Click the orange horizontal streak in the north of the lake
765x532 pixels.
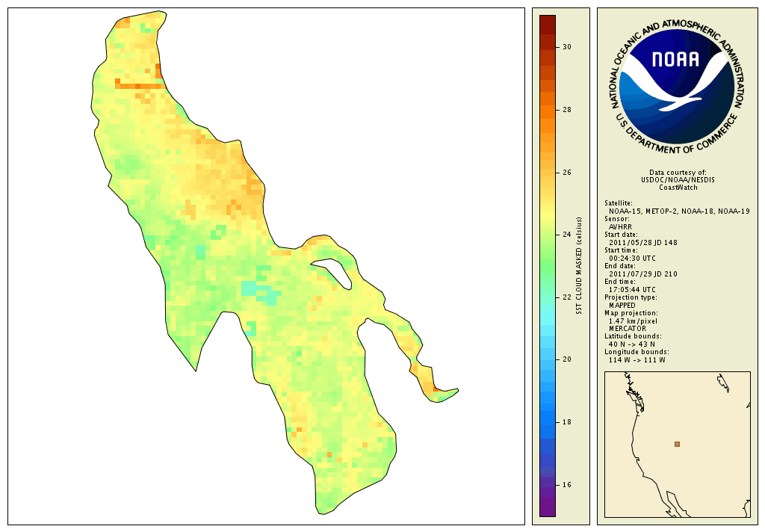pos(140,87)
